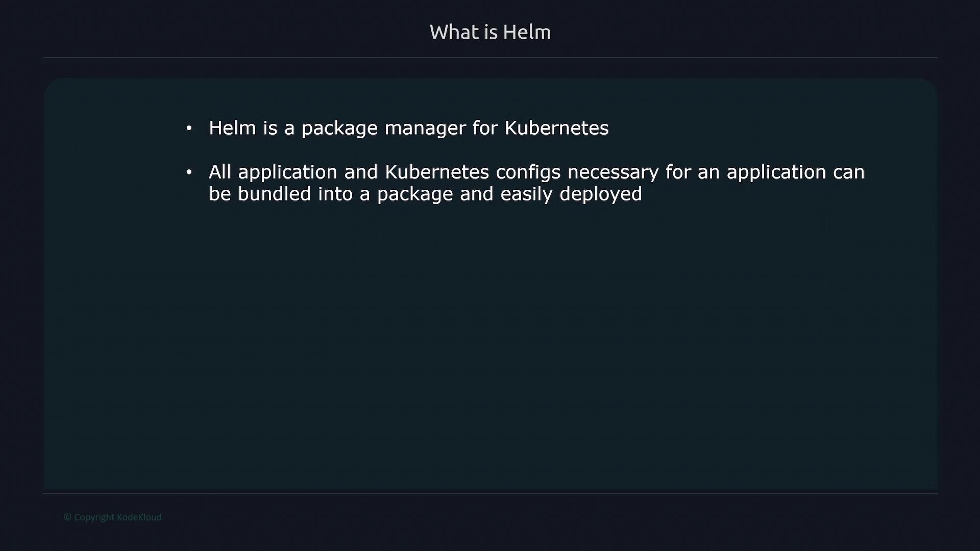This screenshot has width=980, height=551.
Task: Click the word "All" starting the second bullet
Action: [220, 172]
